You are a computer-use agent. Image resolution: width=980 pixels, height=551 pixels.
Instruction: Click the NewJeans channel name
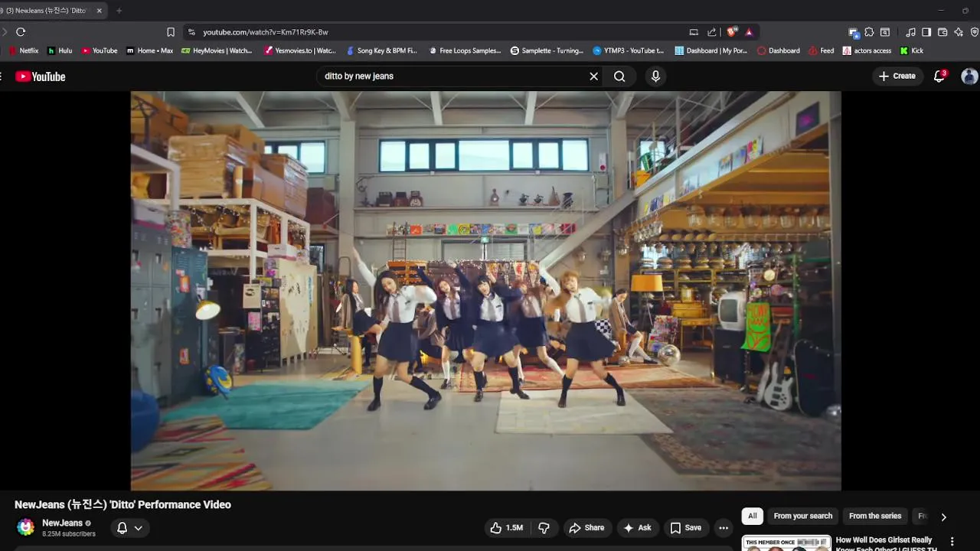point(62,523)
